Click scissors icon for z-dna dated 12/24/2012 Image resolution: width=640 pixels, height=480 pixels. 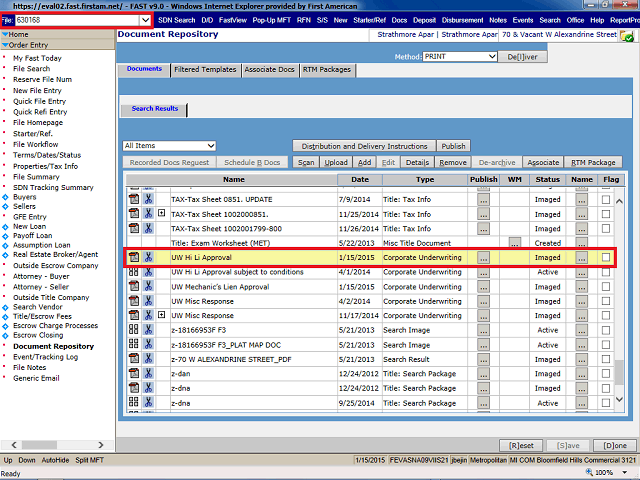click(x=148, y=388)
